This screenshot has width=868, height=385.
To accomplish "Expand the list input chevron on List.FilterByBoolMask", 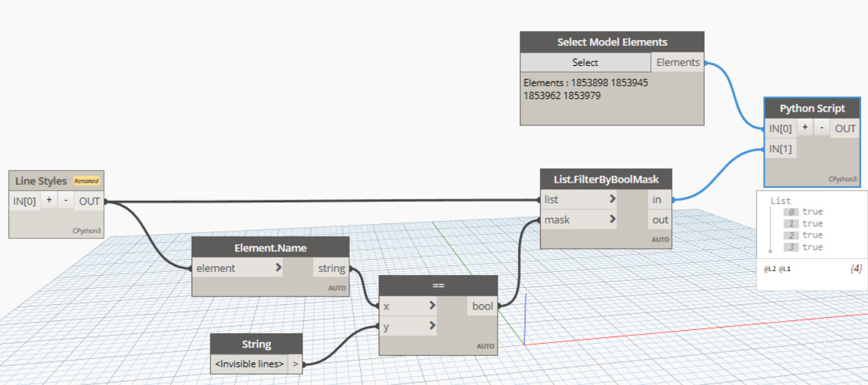I will click(613, 200).
